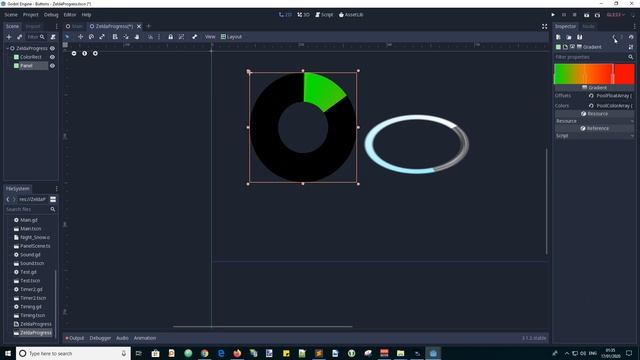The width and height of the screenshot is (640, 360).
Task: Switch to the Node tab
Action: [588, 26]
